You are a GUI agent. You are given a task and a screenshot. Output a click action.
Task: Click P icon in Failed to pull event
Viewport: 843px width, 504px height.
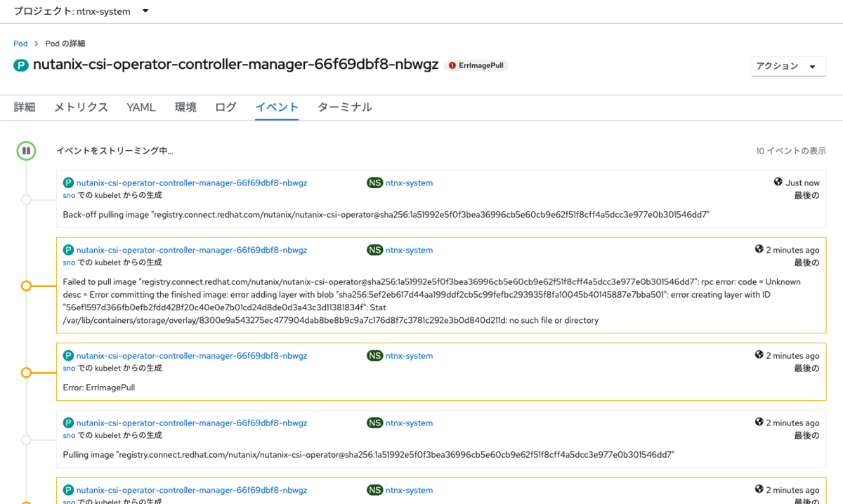point(68,250)
